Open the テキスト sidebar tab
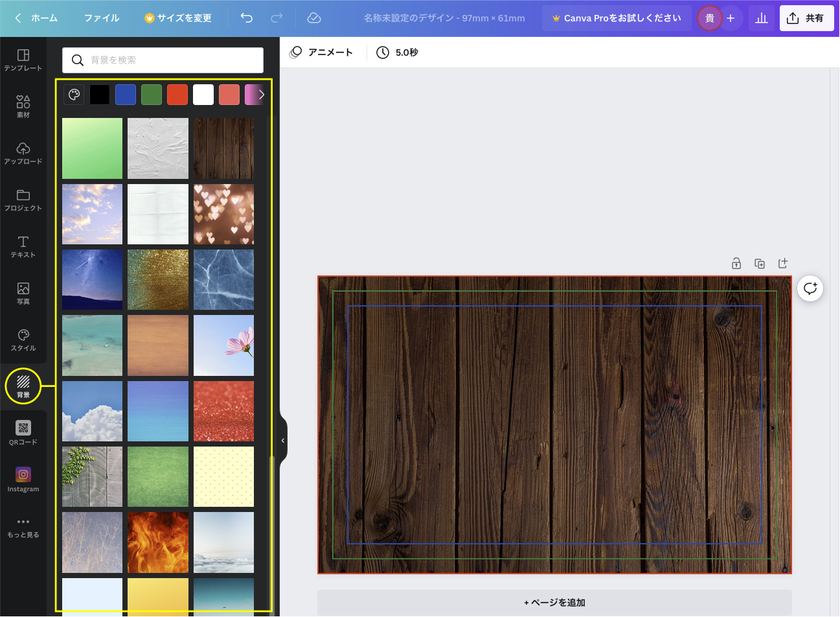This screenshot has width=840, height=617. pyautogui.click(x=23, y=246)
